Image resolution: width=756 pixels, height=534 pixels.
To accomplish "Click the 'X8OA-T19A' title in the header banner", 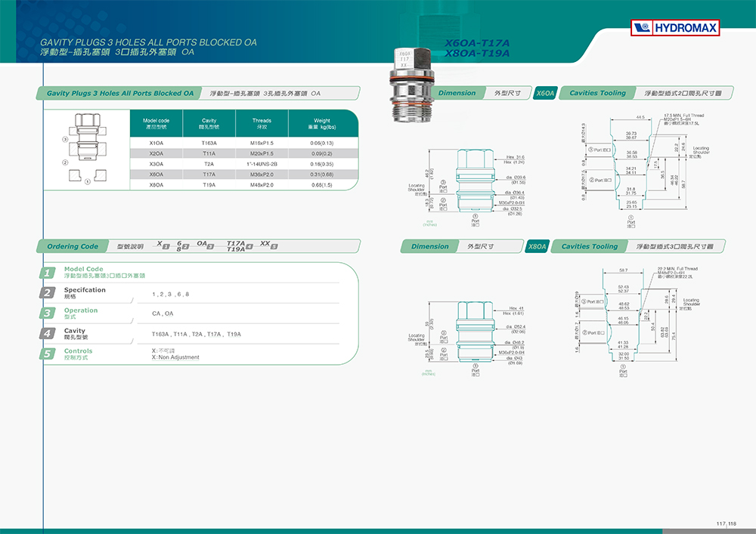I will pos(477,53).
